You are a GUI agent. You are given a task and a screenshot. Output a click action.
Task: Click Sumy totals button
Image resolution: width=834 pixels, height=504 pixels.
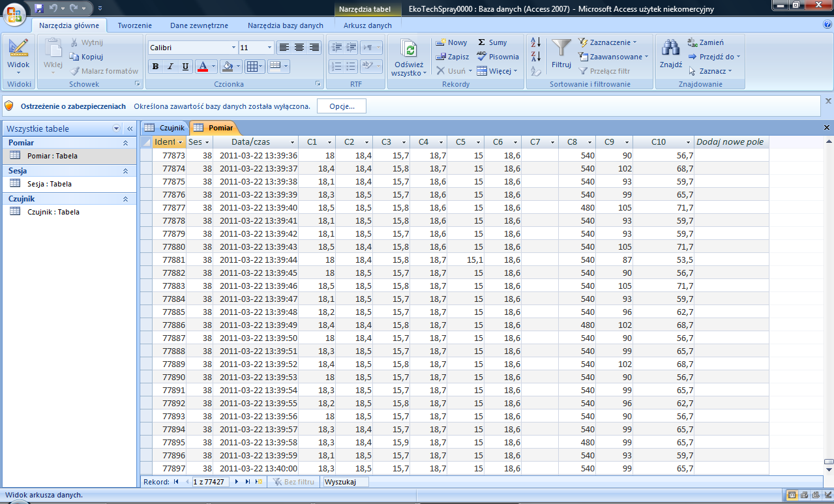tap(492, 42)
